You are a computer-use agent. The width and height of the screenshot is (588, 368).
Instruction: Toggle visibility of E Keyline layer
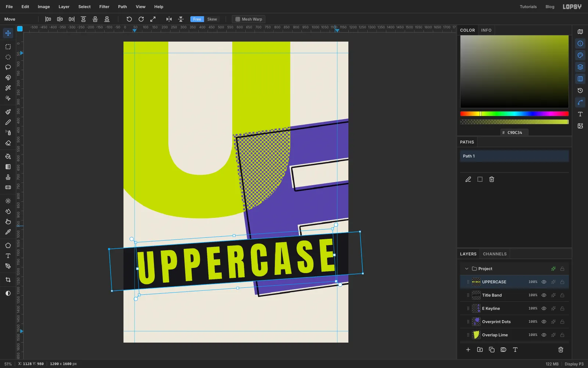544,308
